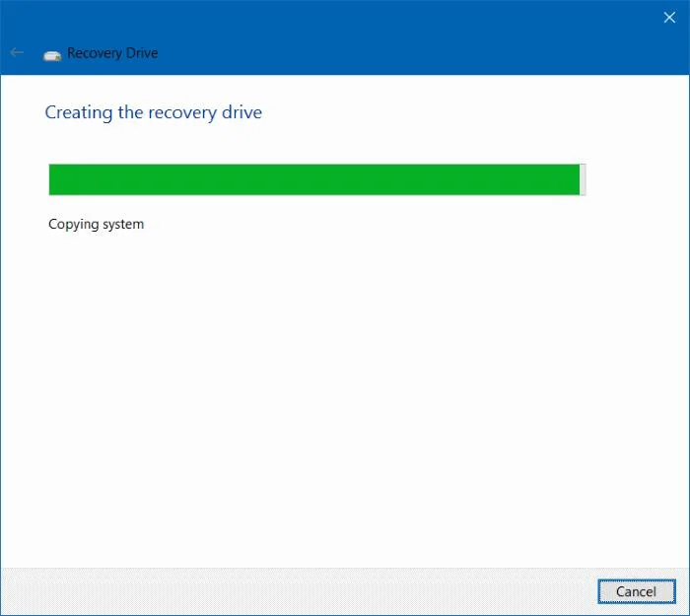The width and height of the screenshot is (690, 616).
Task: Cancel the recovery drive creation
Action: click(x=637, y=591)
